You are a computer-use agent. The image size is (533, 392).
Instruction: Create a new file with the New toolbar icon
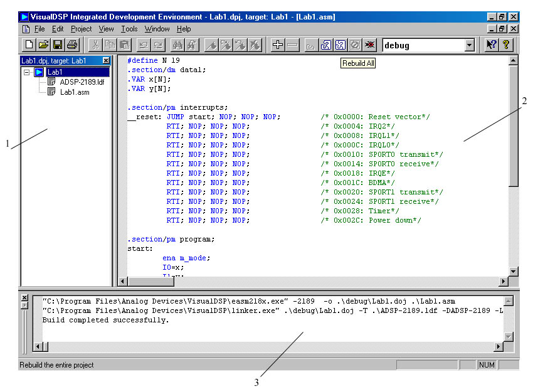coord(29,45)
